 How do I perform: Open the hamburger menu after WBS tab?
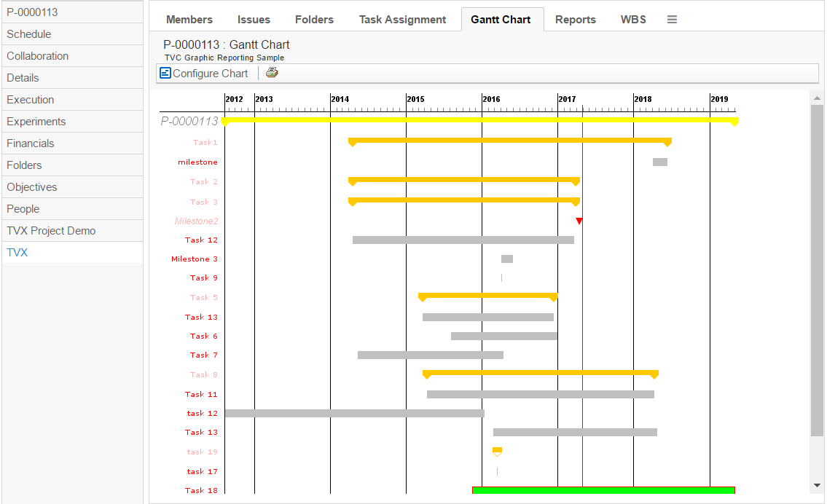(672, 20)
